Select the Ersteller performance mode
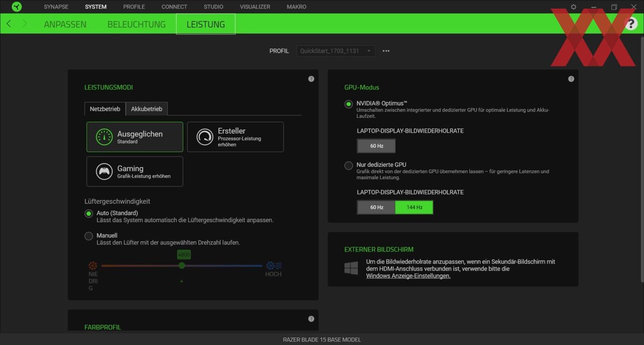Viewport: 644px width, 345px height. pyautogui.click(x=235, y=137)
